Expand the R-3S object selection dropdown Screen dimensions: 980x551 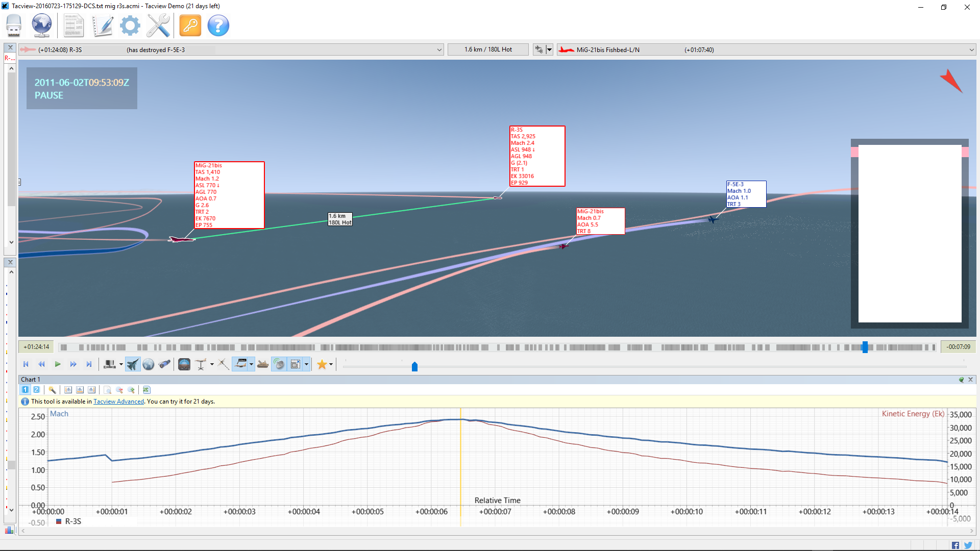pyautogui.click(x=439, y=50)
